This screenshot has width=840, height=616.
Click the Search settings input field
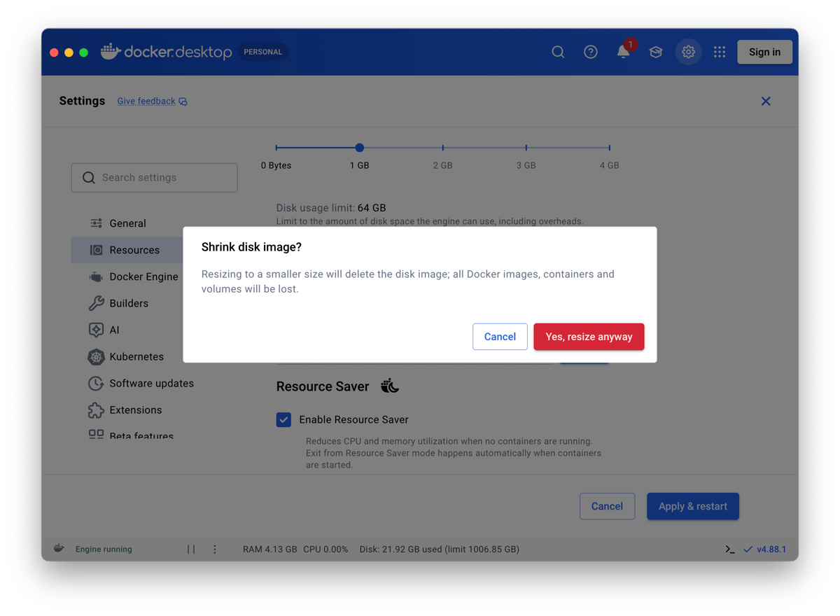[154, 178]
